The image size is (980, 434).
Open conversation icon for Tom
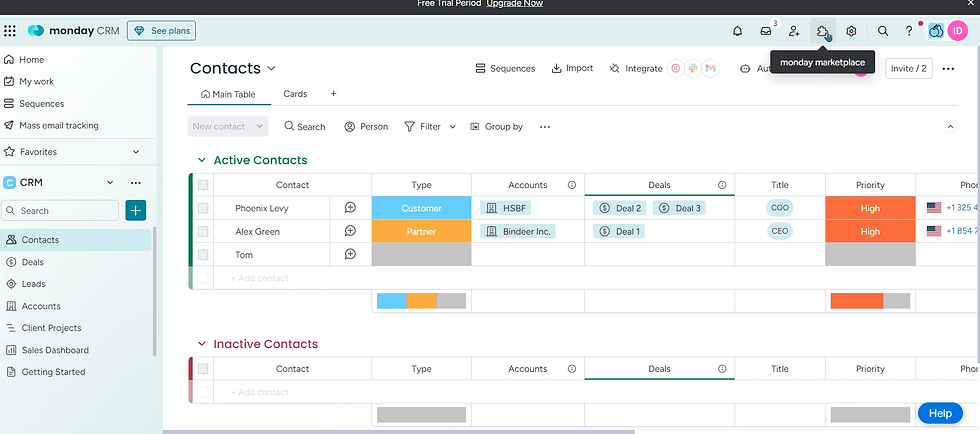pyautogui.click(x=350, y=255)
